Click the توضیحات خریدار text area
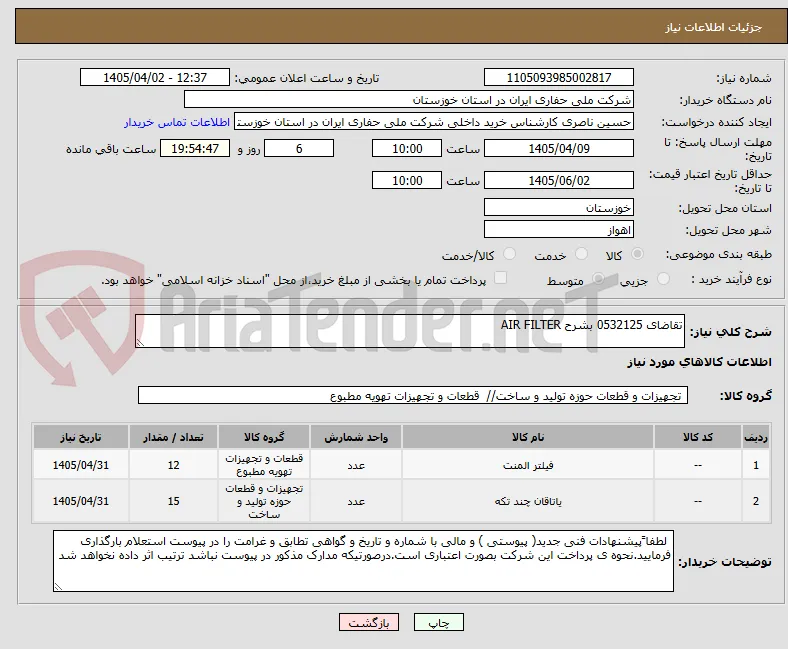788x649 pixels. [363, 561]
